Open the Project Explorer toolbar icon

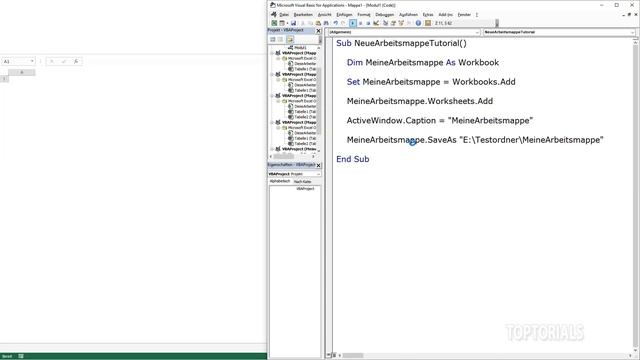click(x=385, y=23)
